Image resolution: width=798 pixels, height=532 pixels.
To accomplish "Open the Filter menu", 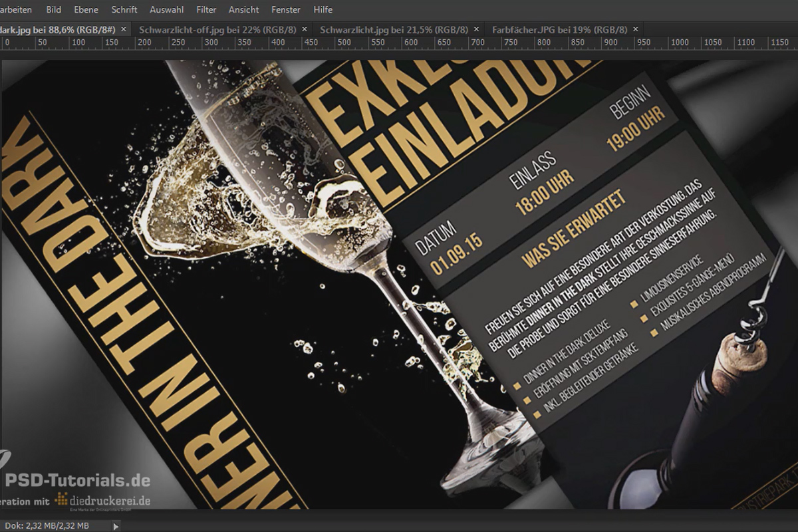I will 207,10.
